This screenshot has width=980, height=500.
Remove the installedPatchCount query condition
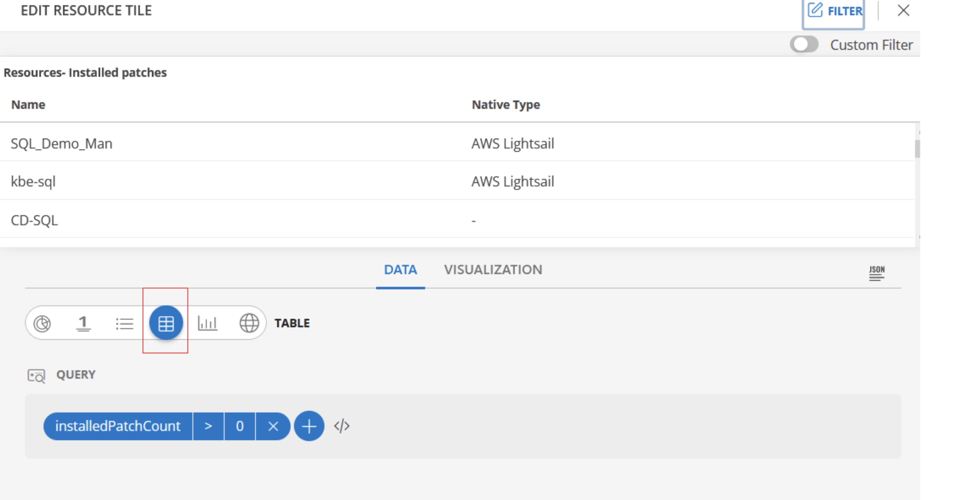(x=273, y=426)
